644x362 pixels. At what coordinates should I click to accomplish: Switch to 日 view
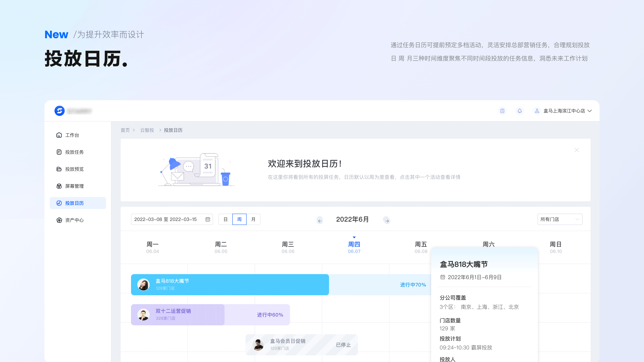tap(225, 219)
